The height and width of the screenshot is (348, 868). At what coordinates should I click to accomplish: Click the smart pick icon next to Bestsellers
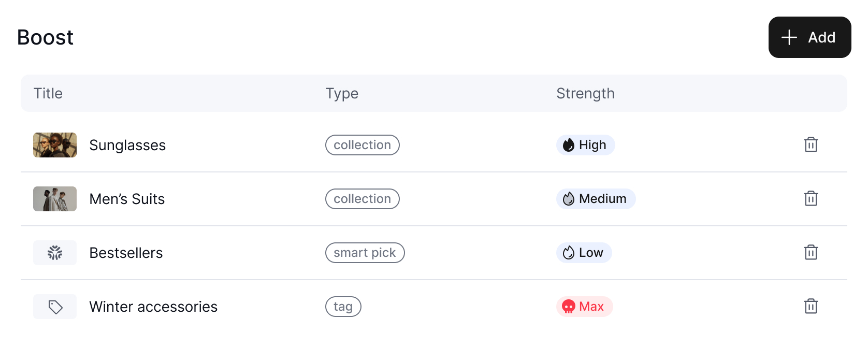[54, 253]
